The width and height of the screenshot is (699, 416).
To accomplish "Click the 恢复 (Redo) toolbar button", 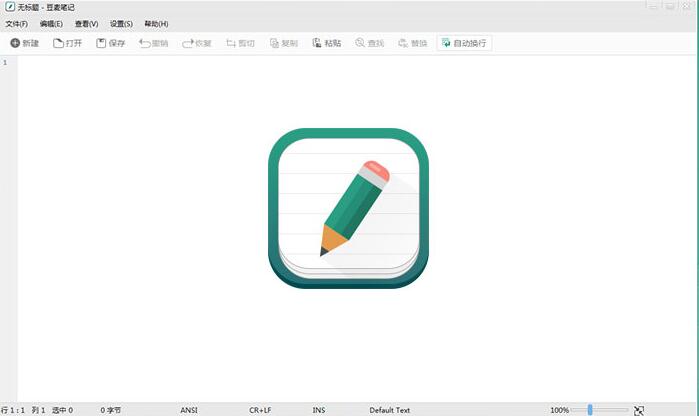I will 197,43.
